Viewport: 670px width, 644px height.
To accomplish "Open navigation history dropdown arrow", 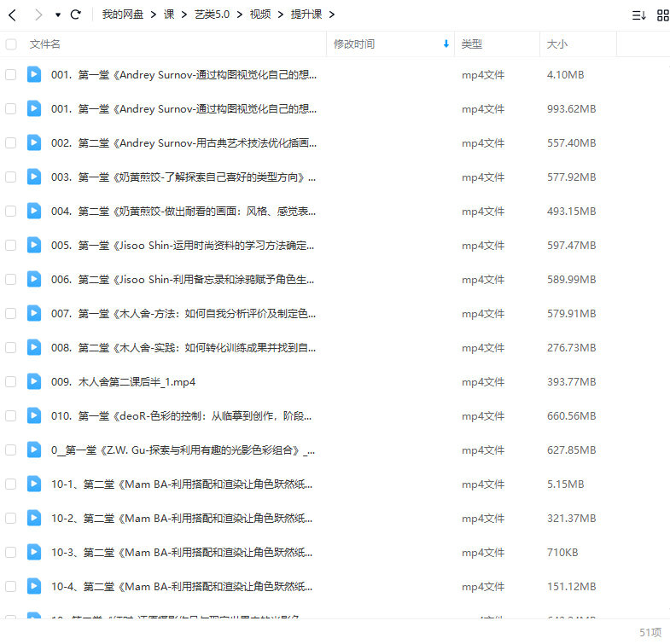I will [x=58, y=15].
